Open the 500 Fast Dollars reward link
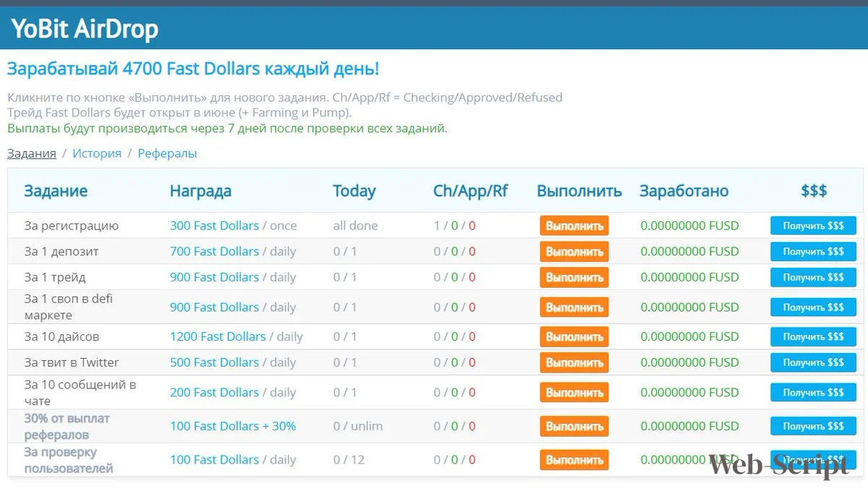 [214, 362]
